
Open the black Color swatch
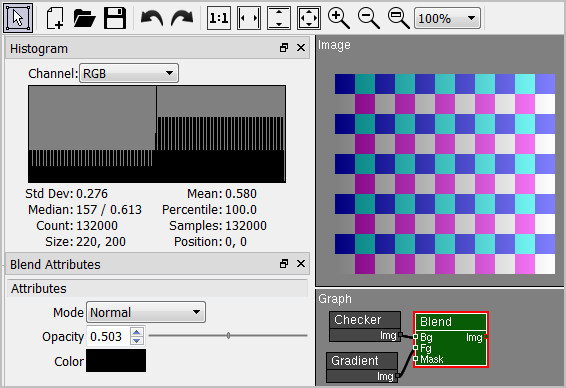coord(116,360)
